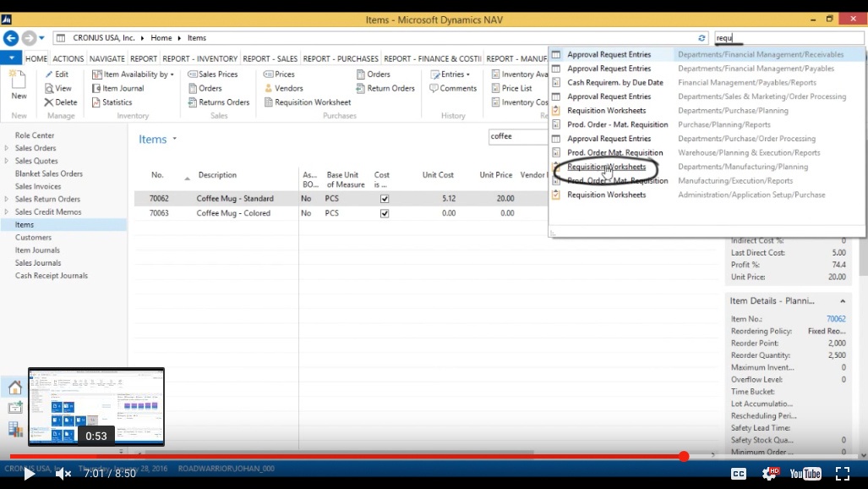Image resolution: width=868 pixels, height=489 pixels.
Task: Collapse the Item Details - Planning factbox
Action: coord(843,301)
